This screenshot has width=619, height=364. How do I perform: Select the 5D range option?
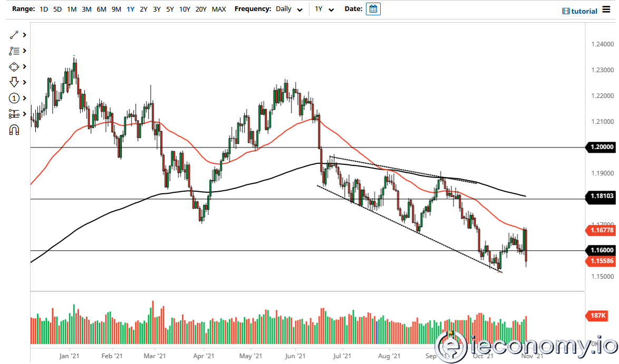coord(57,9)
